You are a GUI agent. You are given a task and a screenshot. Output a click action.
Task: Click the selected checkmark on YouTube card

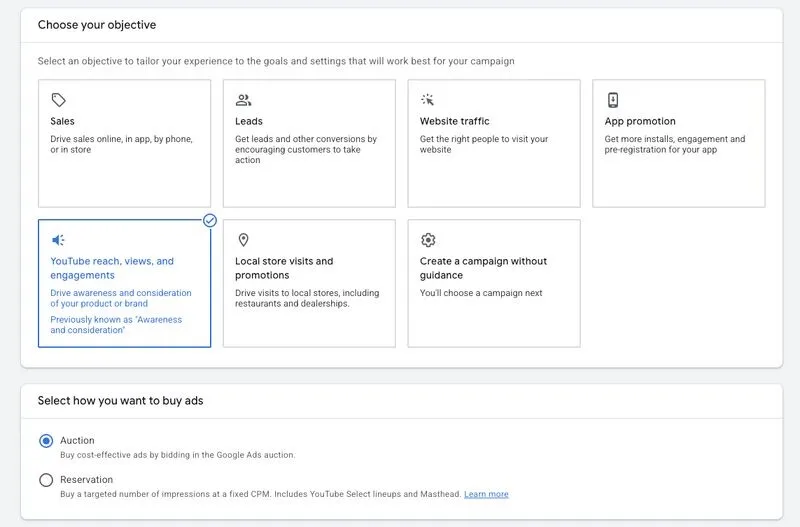(x=210, y=220)
